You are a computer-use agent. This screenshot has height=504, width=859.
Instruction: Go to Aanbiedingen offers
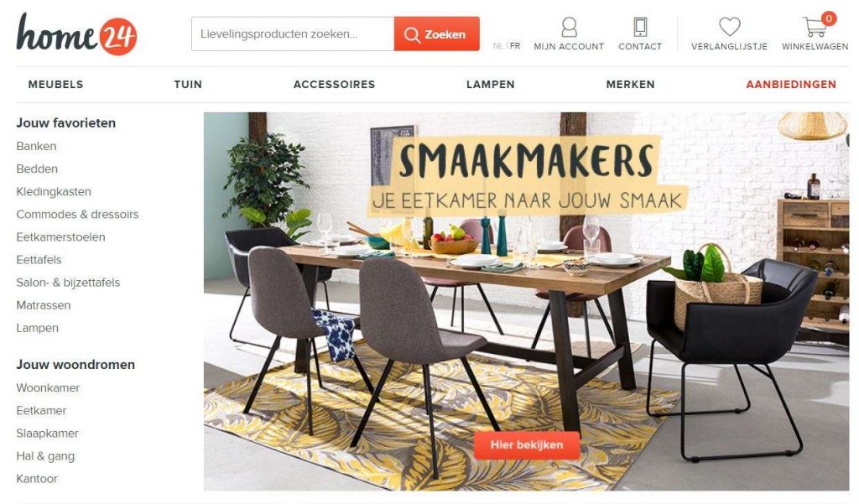791,85
